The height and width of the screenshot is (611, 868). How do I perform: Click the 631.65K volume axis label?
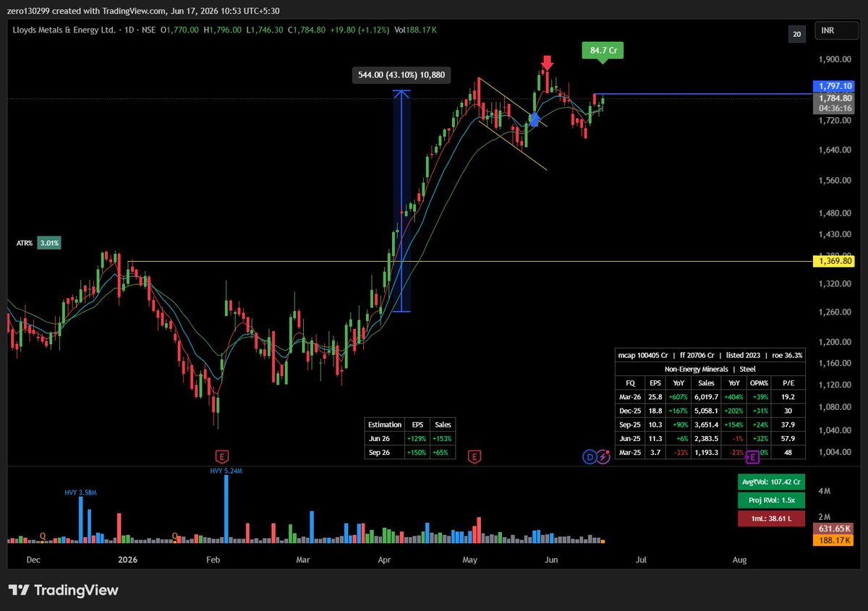(x=834, y=529)
